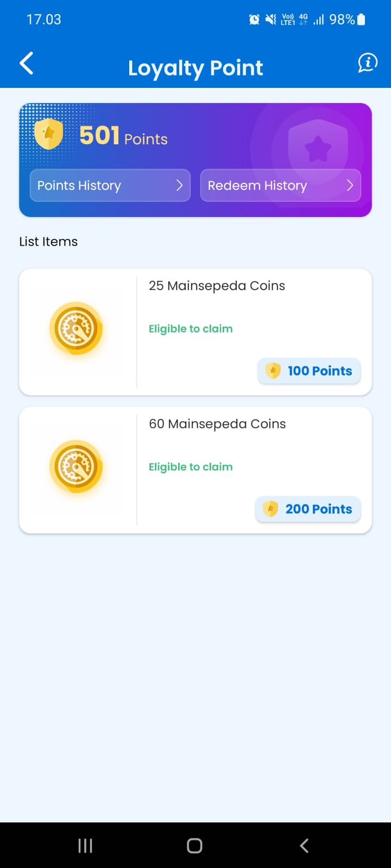Tap the gold shield points icon
The image size is (391, 868).
49,134
